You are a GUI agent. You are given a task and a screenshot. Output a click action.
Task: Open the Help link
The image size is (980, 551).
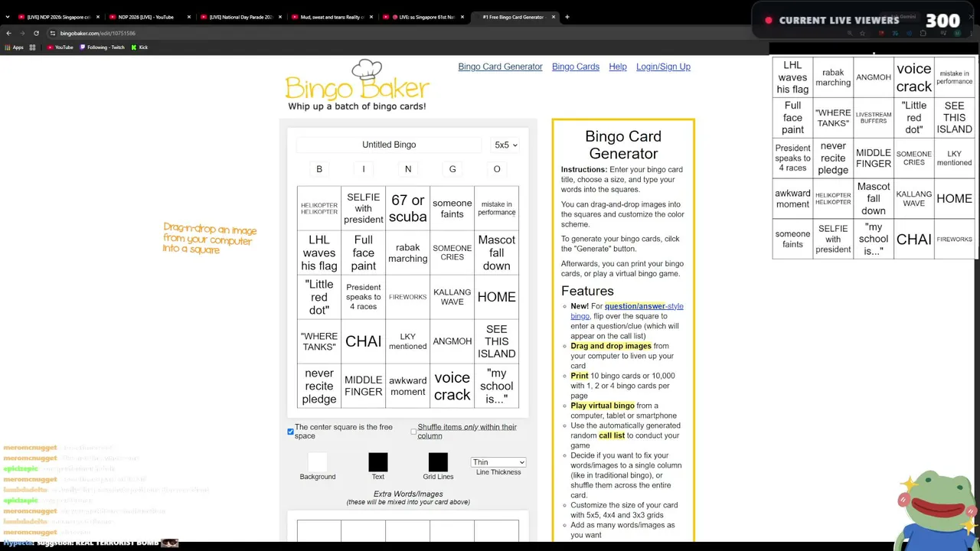(x=618, y=67)
